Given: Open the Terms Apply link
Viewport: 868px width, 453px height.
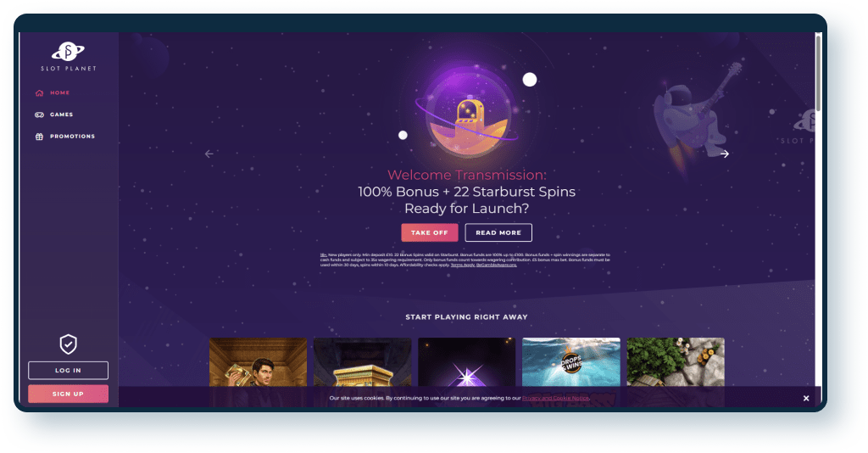Looking at the screenshot, I should pyautogui.click(x=463, y=266).
